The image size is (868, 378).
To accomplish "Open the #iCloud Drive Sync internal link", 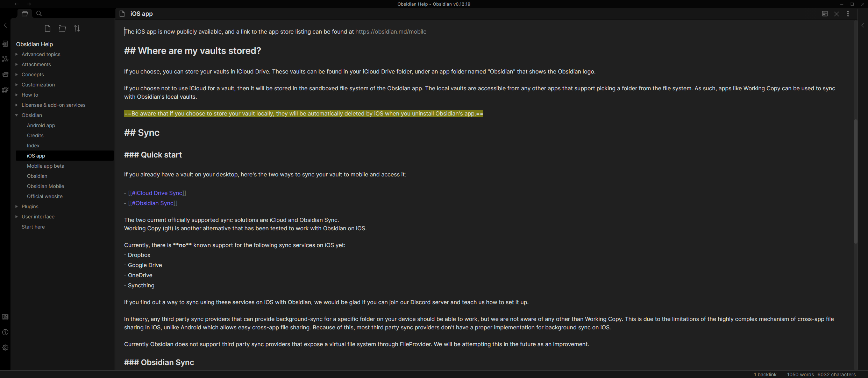I will pos(157,193).
